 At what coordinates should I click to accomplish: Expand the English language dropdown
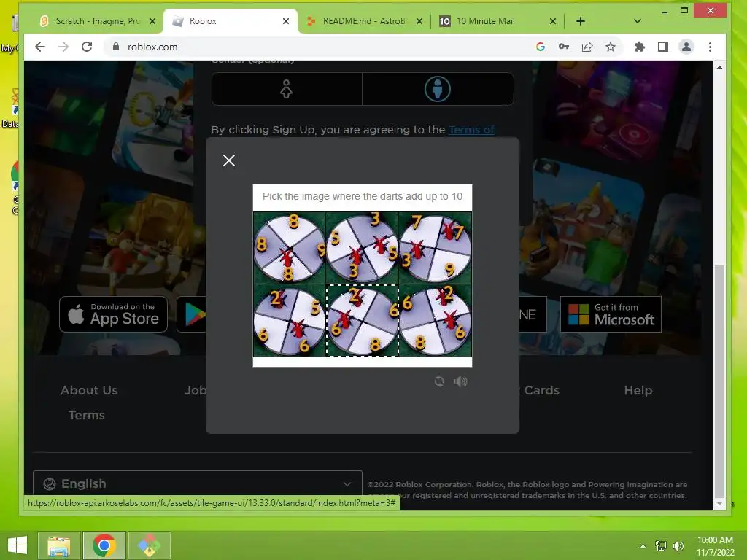point(197,484)
